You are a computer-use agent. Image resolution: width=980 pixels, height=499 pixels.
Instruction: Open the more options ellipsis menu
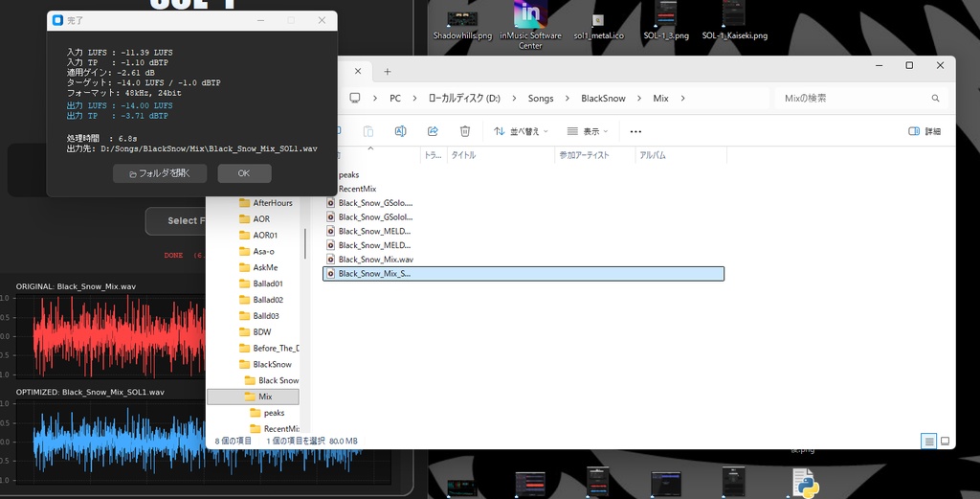point(635,131)
